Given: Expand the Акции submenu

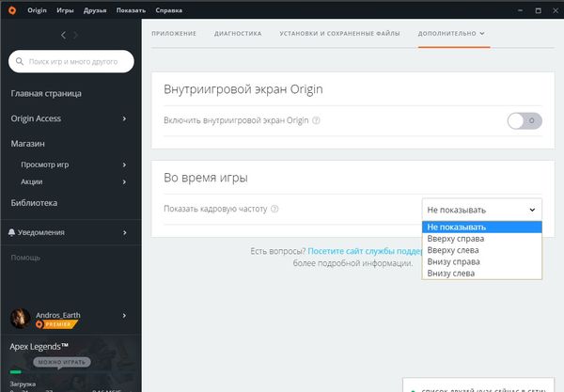Looking at the screenshot, I should tap(124, 182).
